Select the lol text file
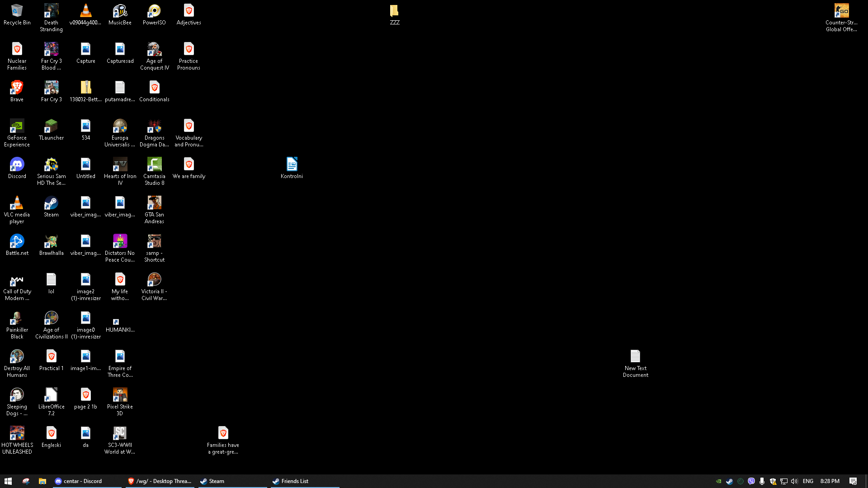This screenshot has height=488, width=868. (51, 283)
